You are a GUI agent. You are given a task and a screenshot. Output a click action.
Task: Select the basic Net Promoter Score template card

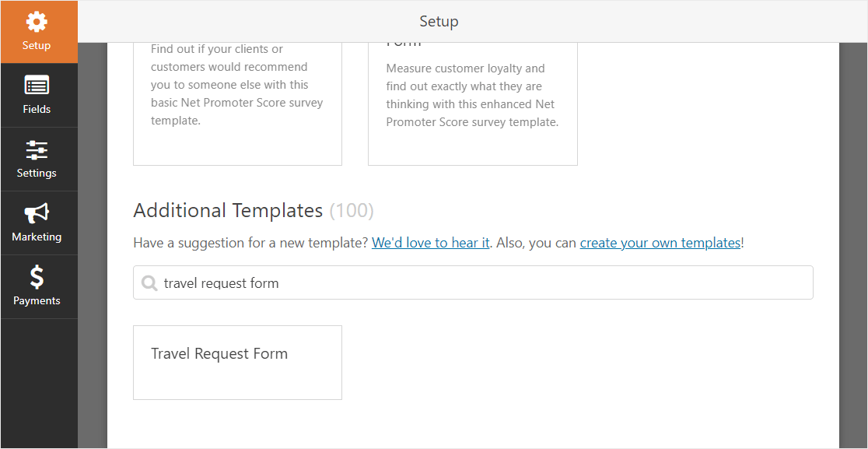click(237, 104)
